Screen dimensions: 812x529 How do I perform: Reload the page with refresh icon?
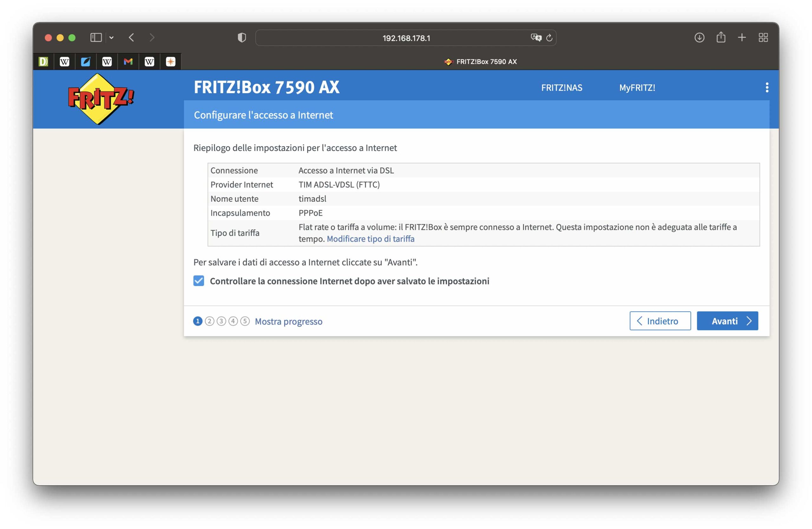(549, 38)
